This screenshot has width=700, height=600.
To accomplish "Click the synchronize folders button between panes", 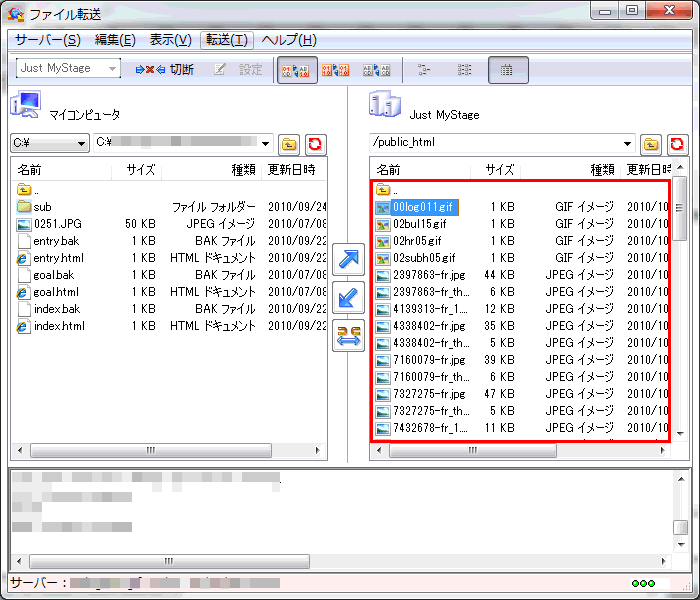I will pyautogui.click(x=349, y=336).
